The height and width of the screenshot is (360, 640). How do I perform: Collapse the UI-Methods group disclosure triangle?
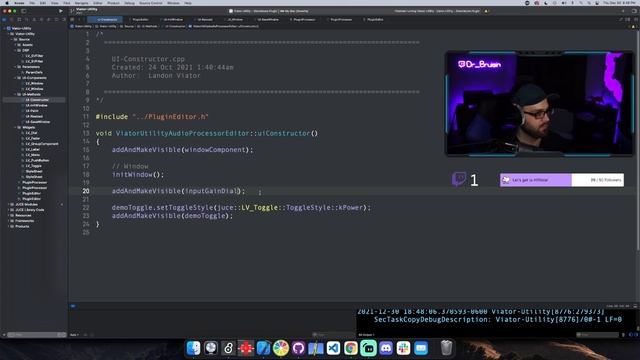[16, 94]
